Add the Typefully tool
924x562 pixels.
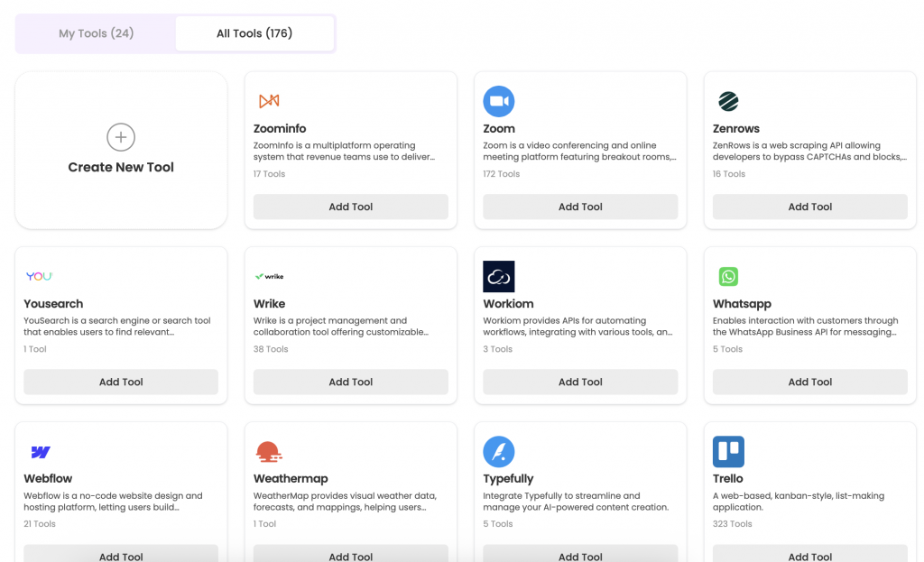pyautogui.click(x=580, y=554)
